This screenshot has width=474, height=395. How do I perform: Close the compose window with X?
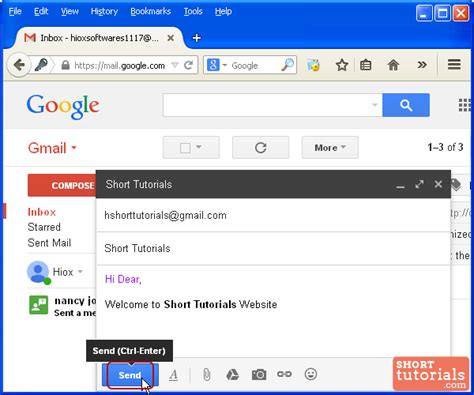[438, 184]
